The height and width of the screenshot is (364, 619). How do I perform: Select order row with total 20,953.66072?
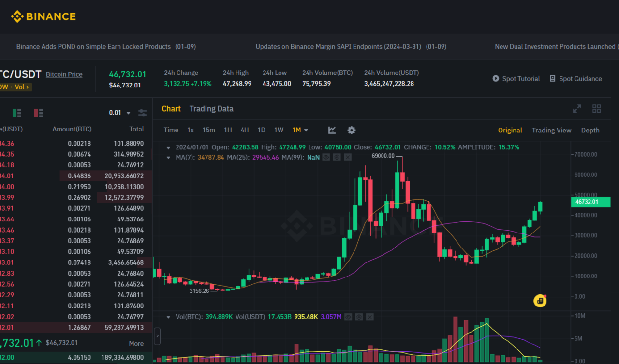[76, 175]
